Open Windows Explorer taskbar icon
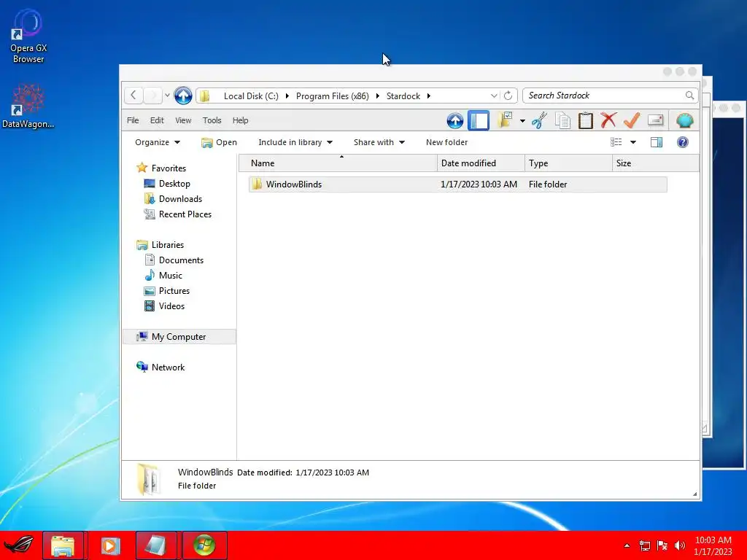This screenshot has width=747, height=560. 63,545
